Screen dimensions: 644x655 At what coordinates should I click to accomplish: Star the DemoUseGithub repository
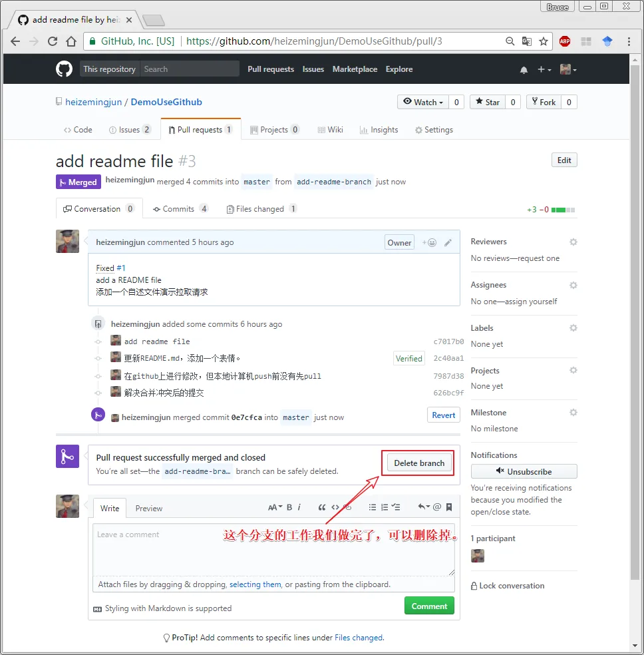(x=488, y=103)
